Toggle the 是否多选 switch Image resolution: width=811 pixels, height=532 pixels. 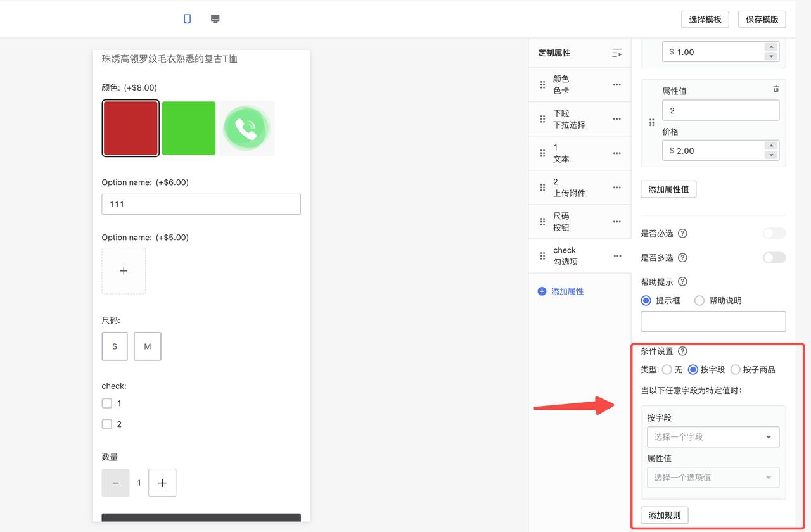(x=774, y=258)
